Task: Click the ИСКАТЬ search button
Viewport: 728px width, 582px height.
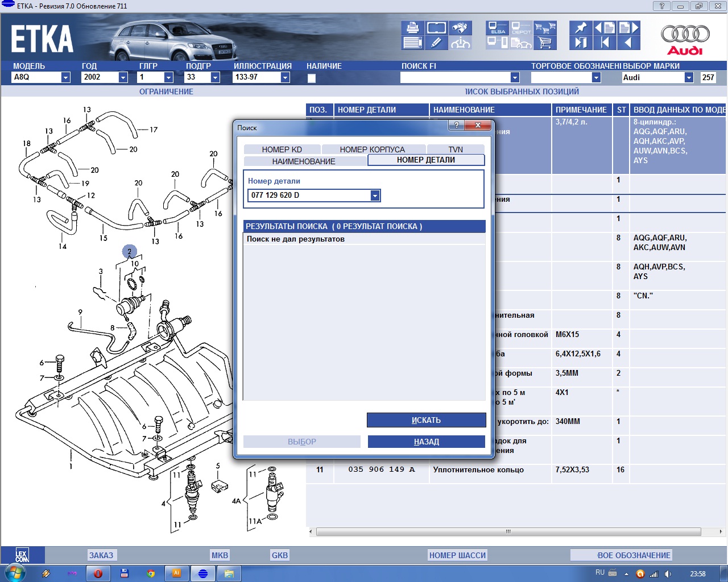Action: [427, 420]
